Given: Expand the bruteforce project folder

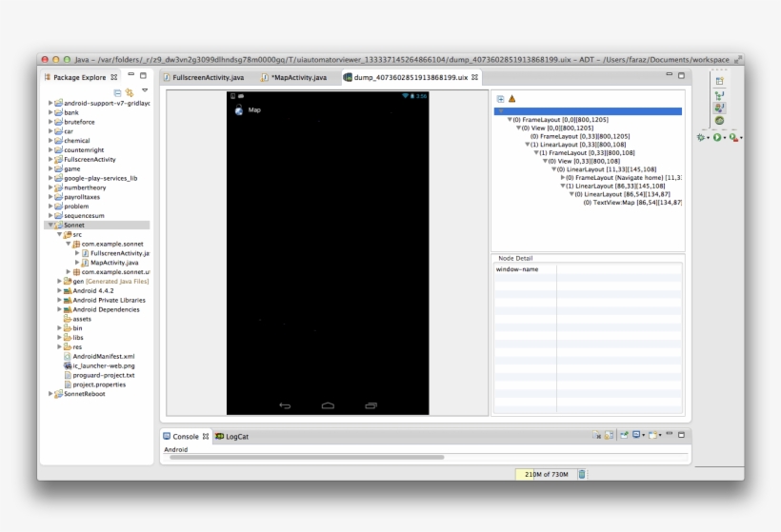Looking at the screenshot, I should tap(51, 122).
